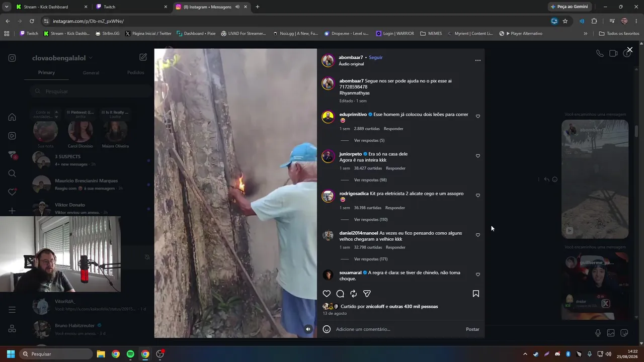
Task: Go to Instagram home in sidebar
Action: coord(12,117)
